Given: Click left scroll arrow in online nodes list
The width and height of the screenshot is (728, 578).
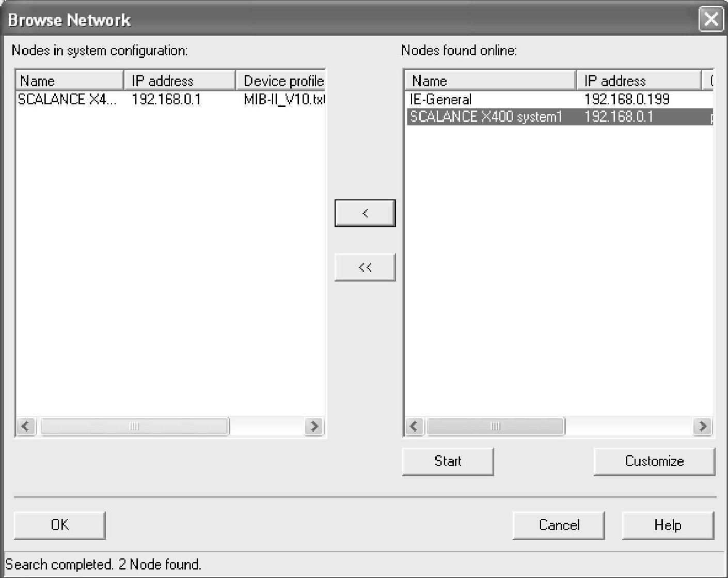Looking at the screenshot, I should pyautogui.click(x=415, y=427).
